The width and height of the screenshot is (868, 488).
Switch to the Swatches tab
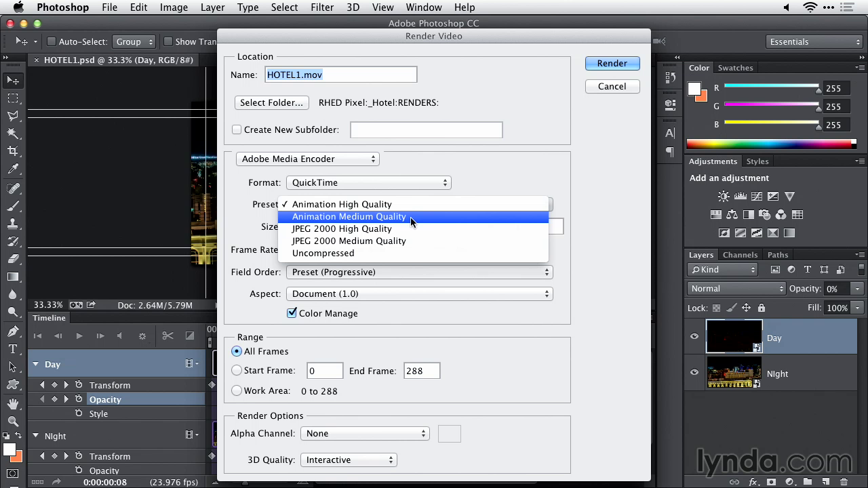coord(735,68)
